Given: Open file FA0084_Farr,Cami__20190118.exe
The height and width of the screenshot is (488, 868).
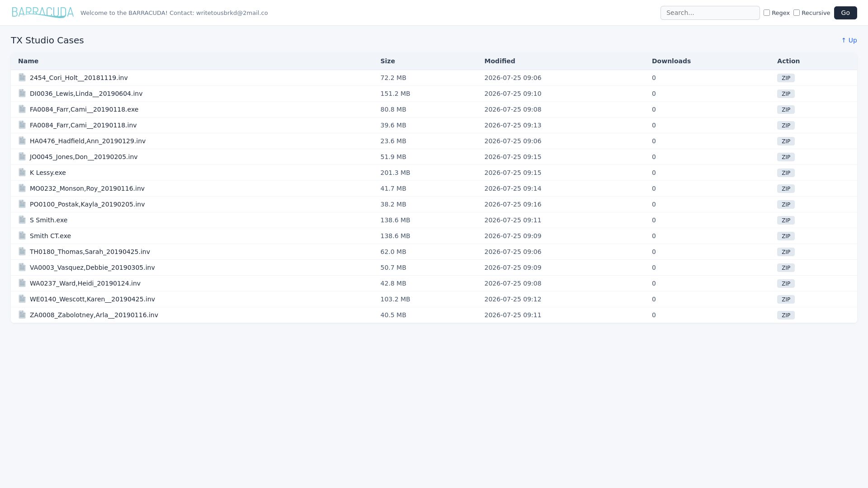Looking at the screenshot, I should 84,109.
